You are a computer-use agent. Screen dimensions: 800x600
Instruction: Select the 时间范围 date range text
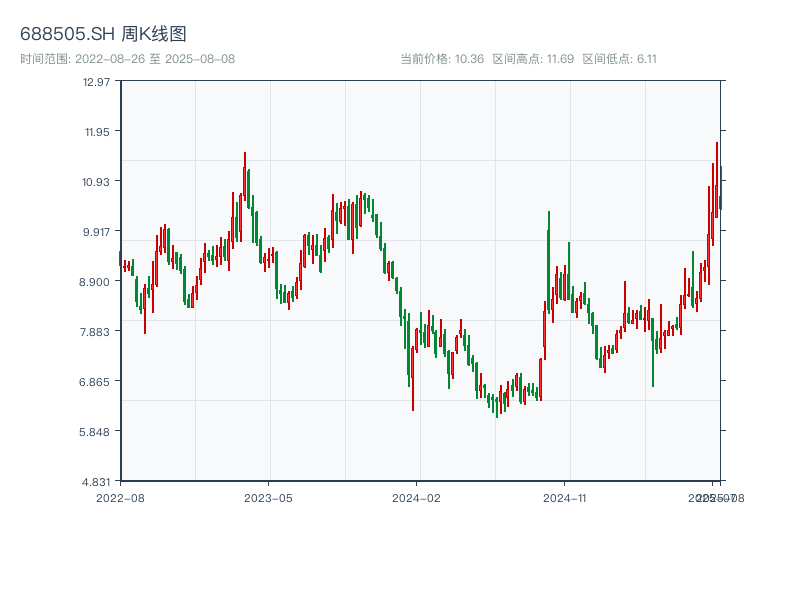(x=127, y=59)
